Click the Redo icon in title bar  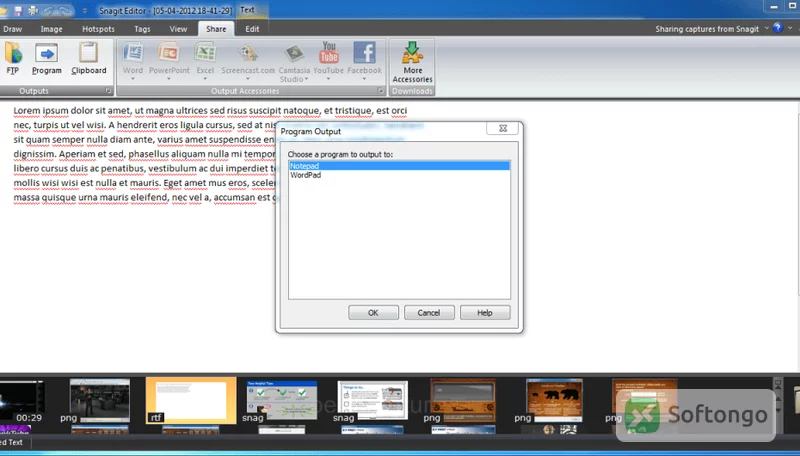pyautogui.click(x=65, y=10)
